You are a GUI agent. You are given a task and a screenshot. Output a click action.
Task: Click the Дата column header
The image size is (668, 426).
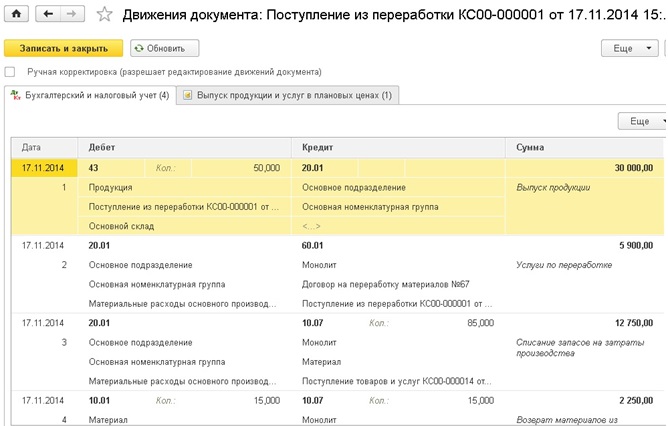[44, 147]
